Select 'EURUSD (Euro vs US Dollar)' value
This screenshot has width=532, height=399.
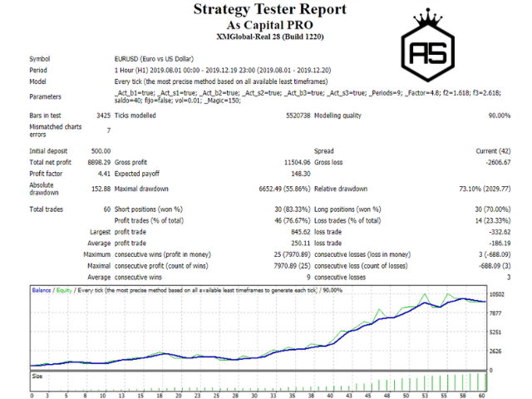coord(154,59)
